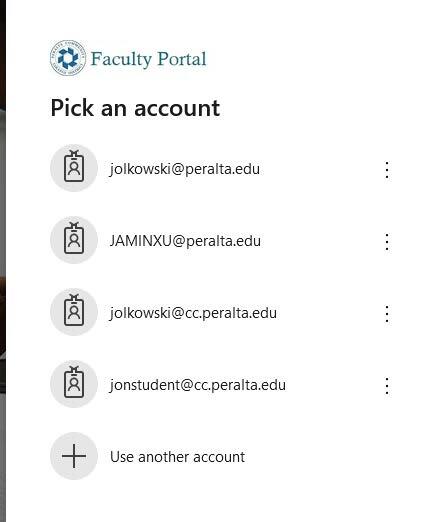
Task: Click the Use another account text
Action: [x=177, y=457]
